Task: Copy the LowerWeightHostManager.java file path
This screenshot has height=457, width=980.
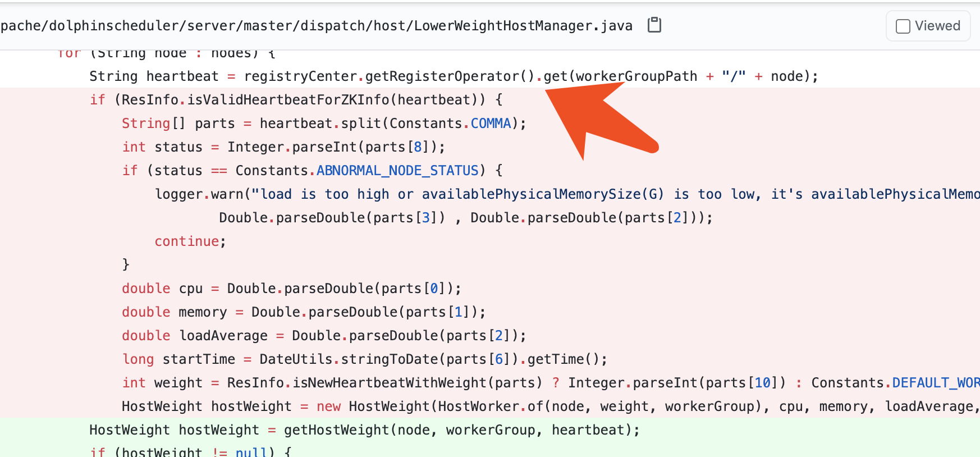Action: [x=654, y=25]
